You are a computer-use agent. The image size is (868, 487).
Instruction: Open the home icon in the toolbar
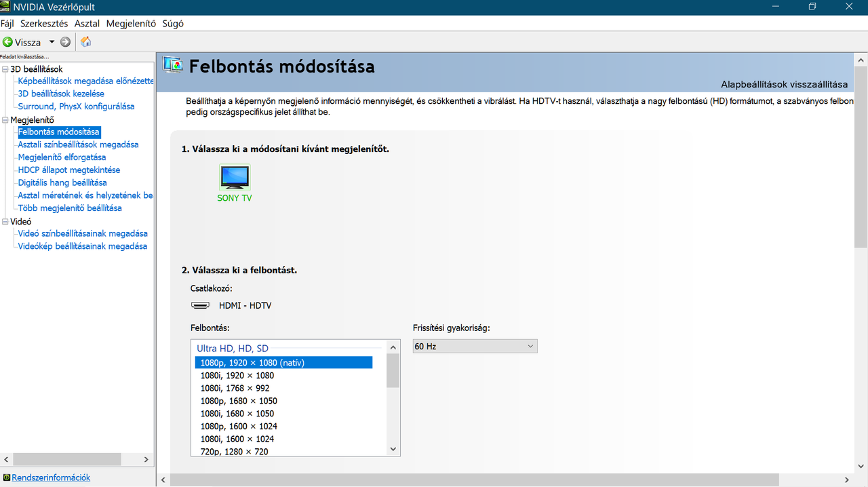85,42
